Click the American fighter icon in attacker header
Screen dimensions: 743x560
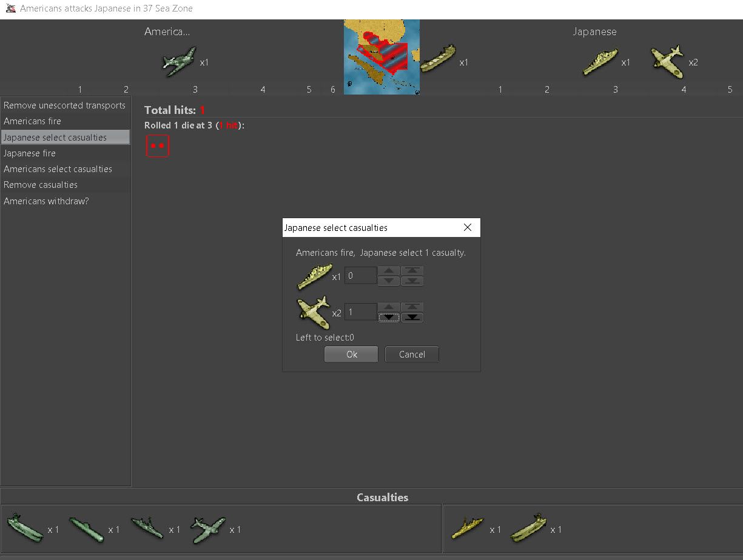pos(180,62)
